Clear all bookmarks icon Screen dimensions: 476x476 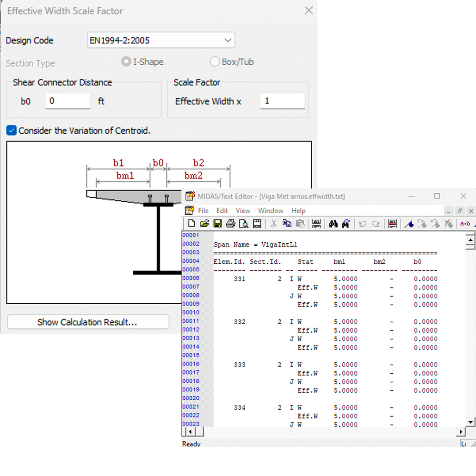pyautogui.click(x=448, y=224)
